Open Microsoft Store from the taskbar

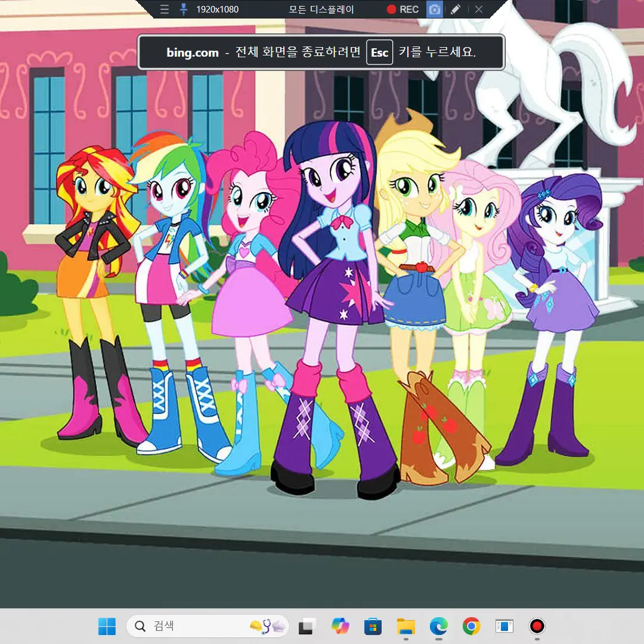[373, 626]
